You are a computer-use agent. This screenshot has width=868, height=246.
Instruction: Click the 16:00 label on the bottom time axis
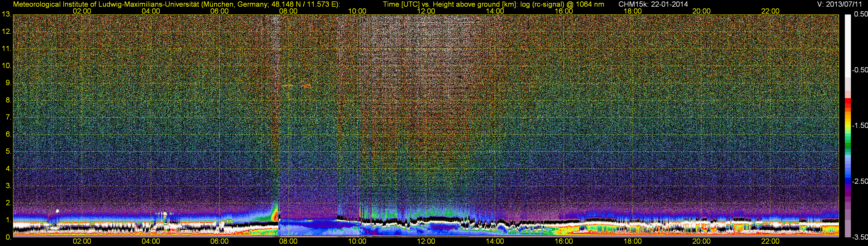click(x=564, y=241)
